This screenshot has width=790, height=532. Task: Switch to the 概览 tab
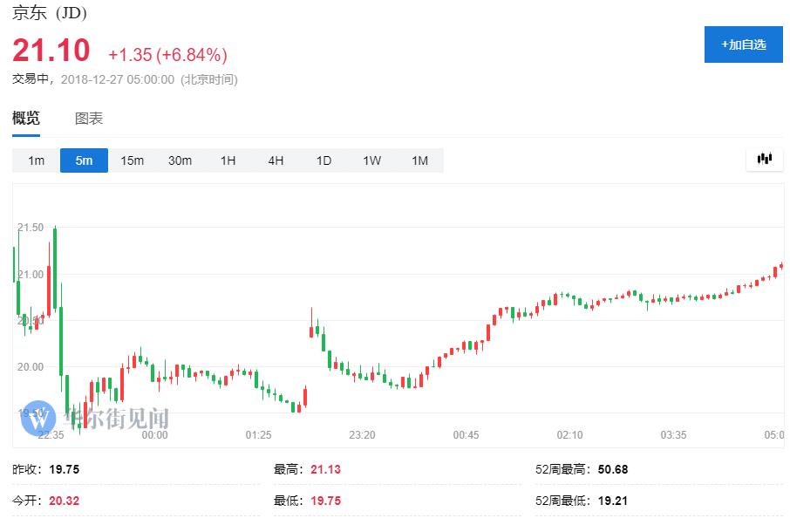pyautogui.click(x=26, y=119)
